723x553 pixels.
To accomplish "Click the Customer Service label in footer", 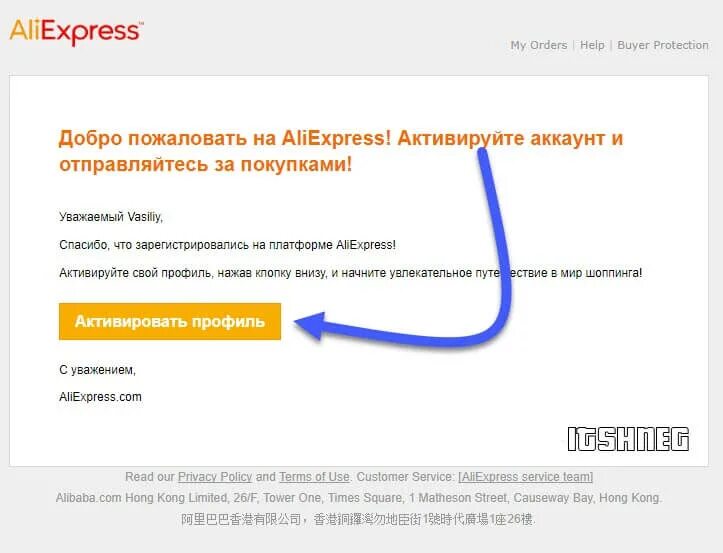I will click(x=406, y=477).
